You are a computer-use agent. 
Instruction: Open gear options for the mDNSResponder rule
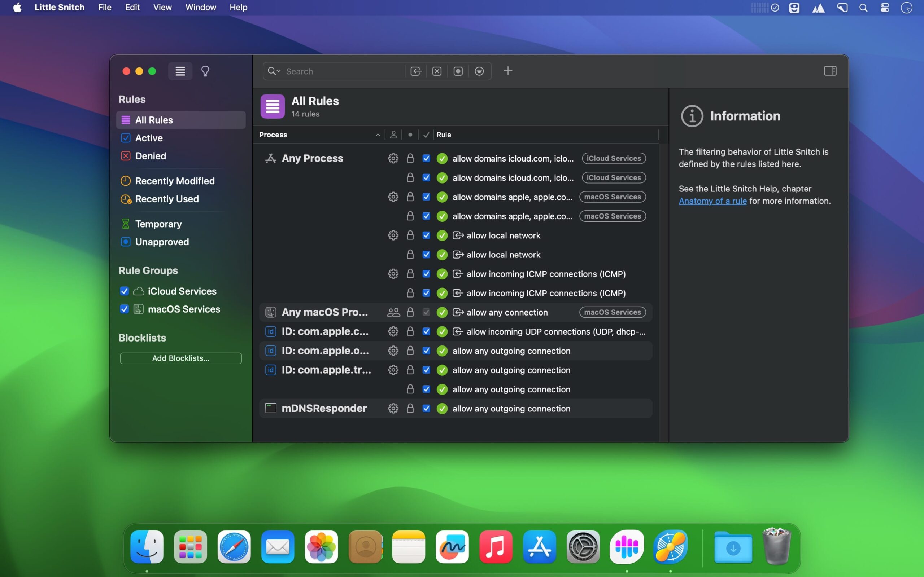click(393, 408)
